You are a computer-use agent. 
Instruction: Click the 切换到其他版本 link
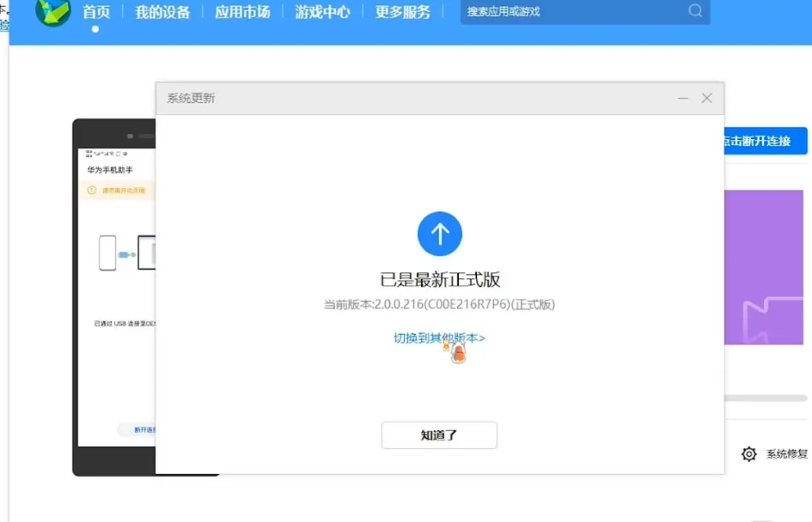(439, 338)
